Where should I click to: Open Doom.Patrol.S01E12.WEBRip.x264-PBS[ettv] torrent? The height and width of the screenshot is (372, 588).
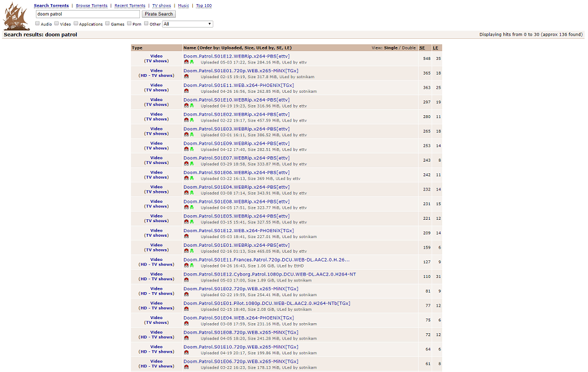coord(236,56)
